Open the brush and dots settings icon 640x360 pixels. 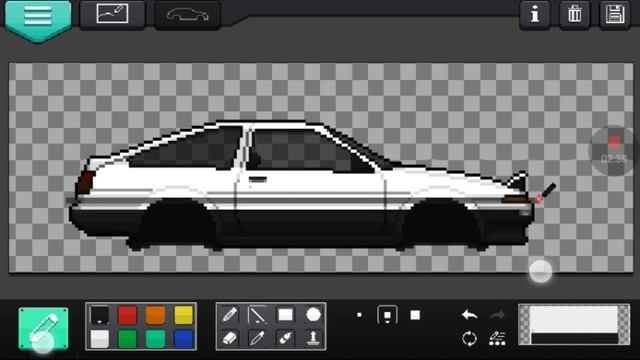(497, 338)
